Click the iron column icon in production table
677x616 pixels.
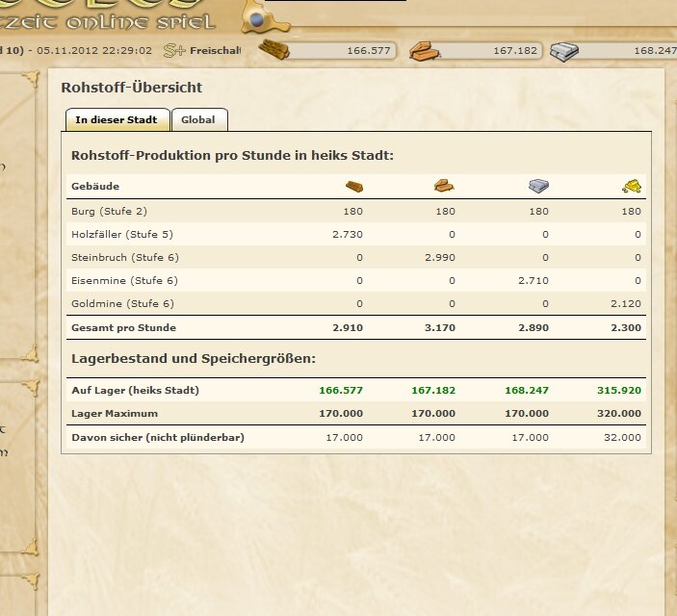click(x=538, y=186)
